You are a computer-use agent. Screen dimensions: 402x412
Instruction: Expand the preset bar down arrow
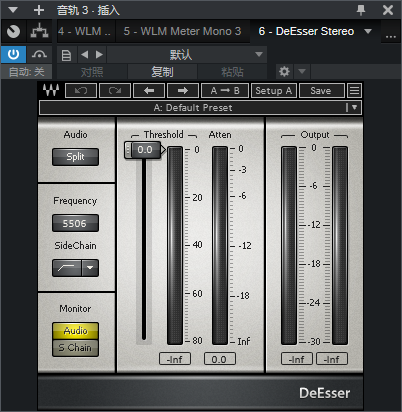coord(354,107)
